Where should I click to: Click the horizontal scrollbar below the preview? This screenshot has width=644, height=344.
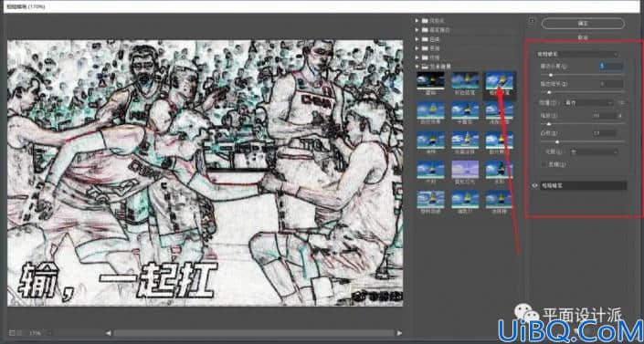[x=253, y=333]
